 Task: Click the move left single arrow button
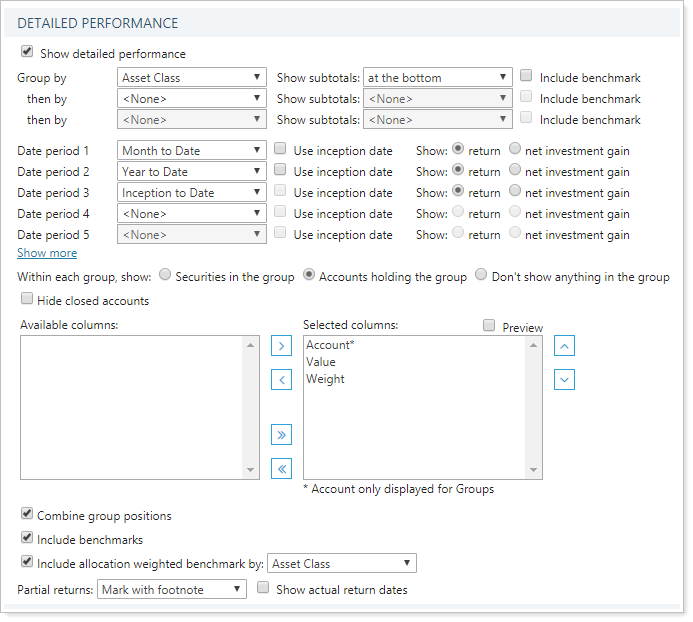pyautogui.click(x=283, y=380)
